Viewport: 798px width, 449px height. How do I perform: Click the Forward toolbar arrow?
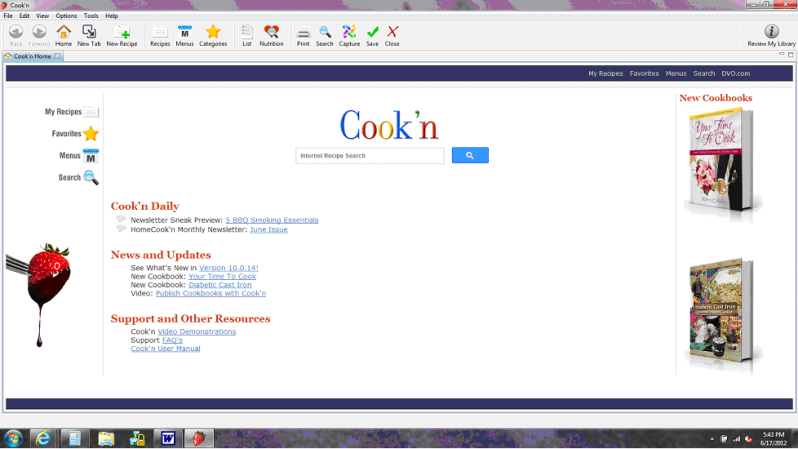39,35
